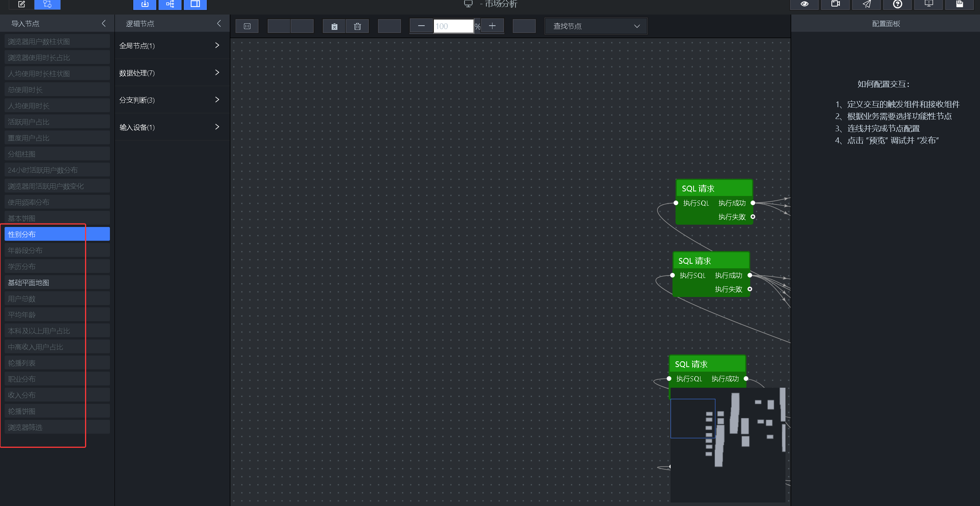Open help via question mark icon

(898, 4)
